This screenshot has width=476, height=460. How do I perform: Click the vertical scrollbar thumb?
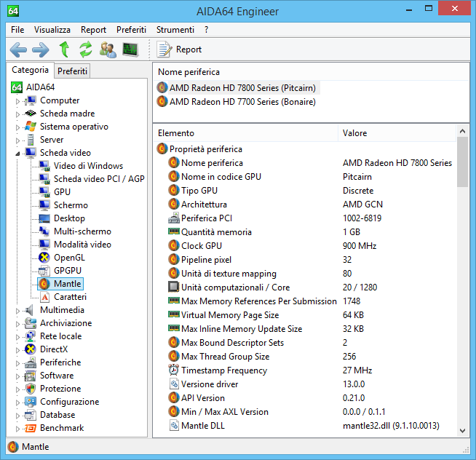click(462, 162)
